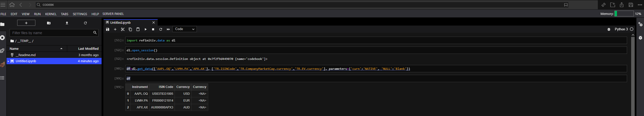This screenshot has height=116, width=644.
Task: Click the floppy save icon in top bar
Action: tap(631, 5)
